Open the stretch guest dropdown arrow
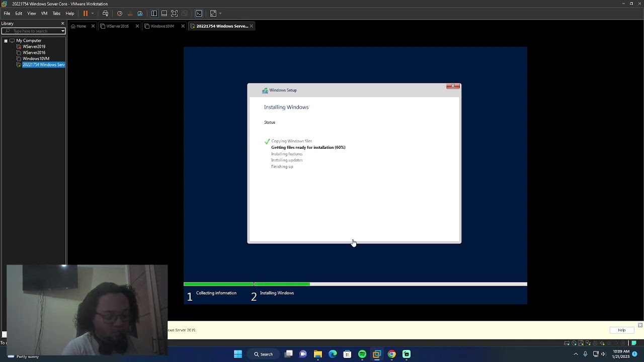644x362 pixels. pos(220,14)
